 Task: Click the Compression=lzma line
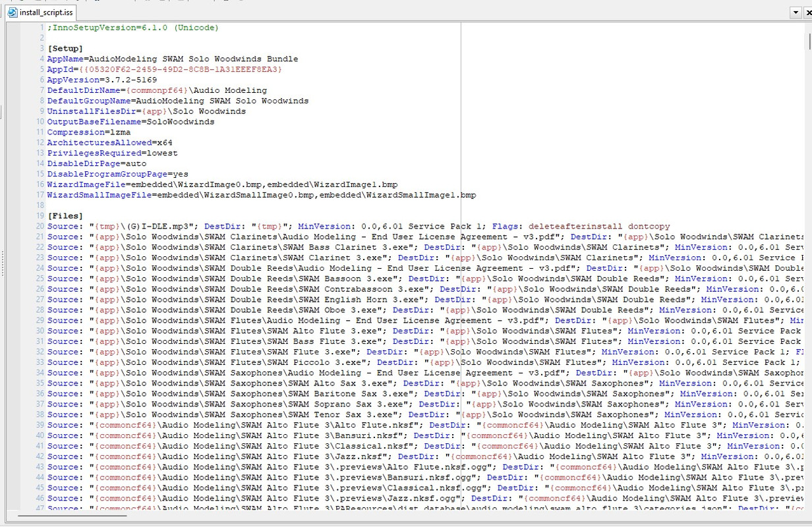tap(89, 133)
